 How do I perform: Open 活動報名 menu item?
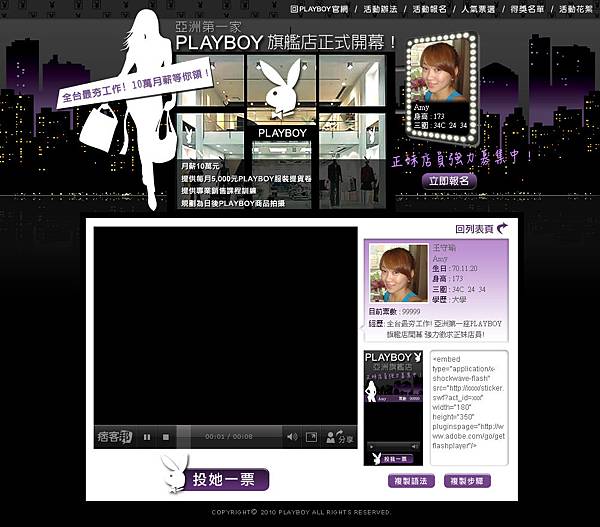coord(429,9)
